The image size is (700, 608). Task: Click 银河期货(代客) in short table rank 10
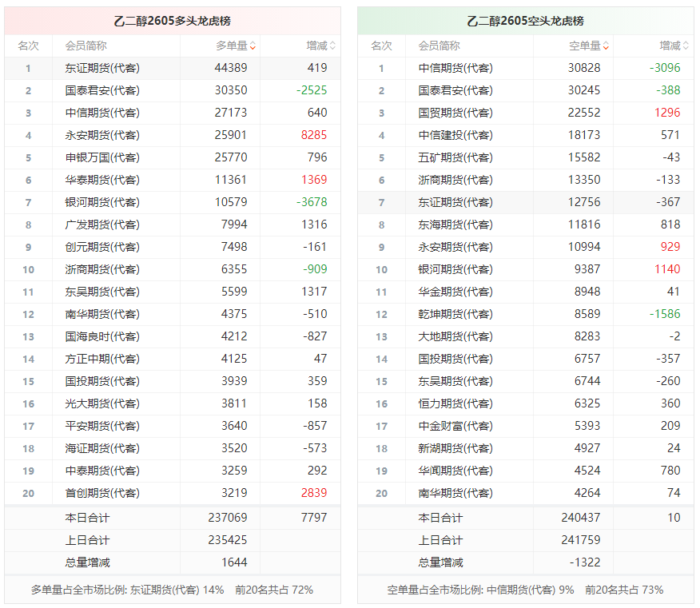(x=455, y=269)
